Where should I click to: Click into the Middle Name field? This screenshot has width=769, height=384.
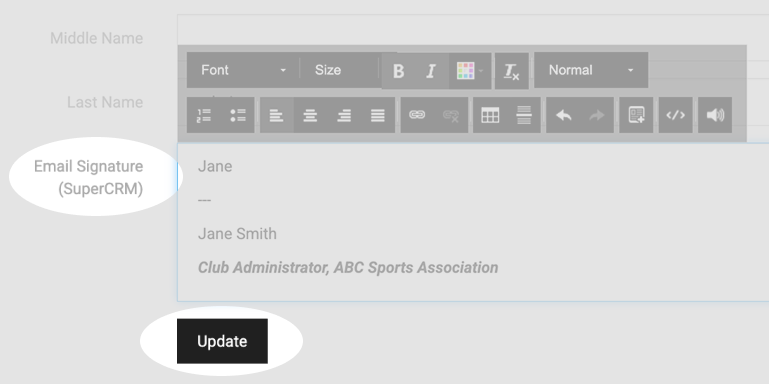(x=473, y=30)
